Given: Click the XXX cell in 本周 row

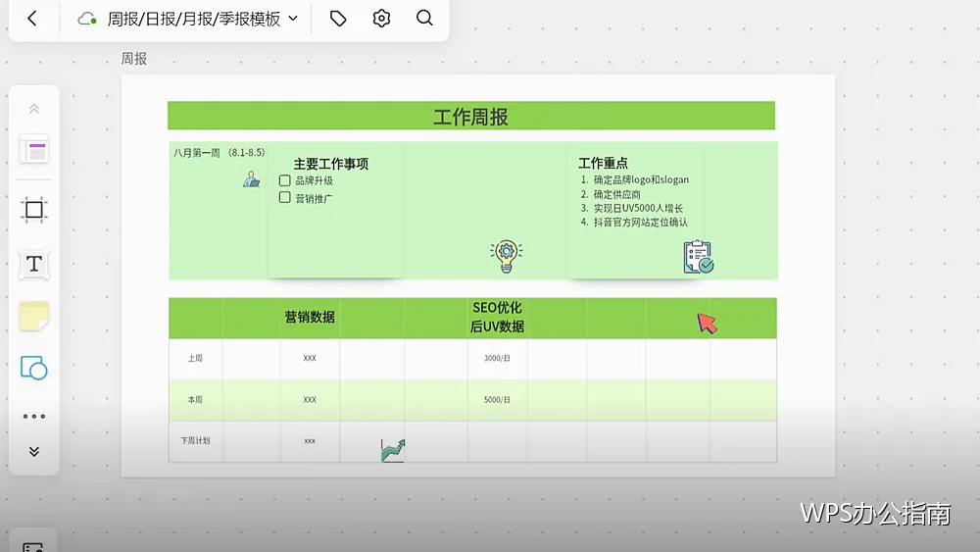Looking at the screenshot, I should pos(310,400).
